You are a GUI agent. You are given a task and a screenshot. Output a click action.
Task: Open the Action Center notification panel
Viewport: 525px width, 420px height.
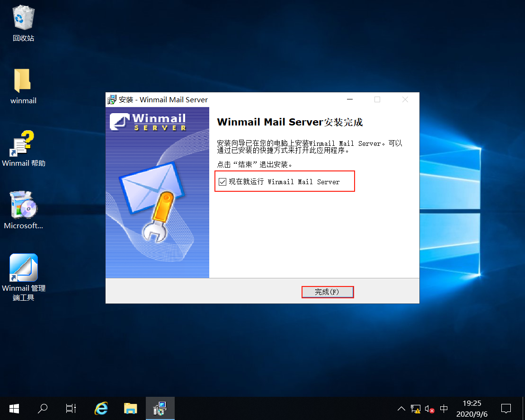point(506,408)
